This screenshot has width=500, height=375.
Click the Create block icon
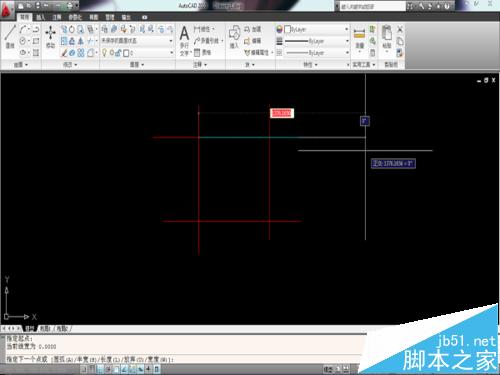click(252, 29)
